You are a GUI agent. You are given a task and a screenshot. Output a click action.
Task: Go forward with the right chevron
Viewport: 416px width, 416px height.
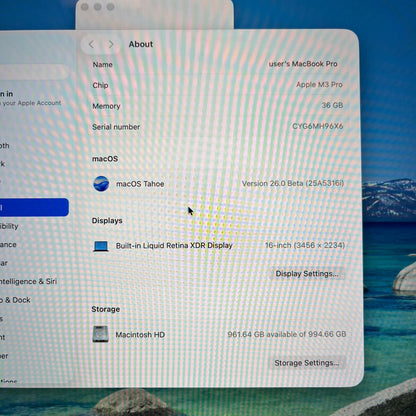pos(111,44)
